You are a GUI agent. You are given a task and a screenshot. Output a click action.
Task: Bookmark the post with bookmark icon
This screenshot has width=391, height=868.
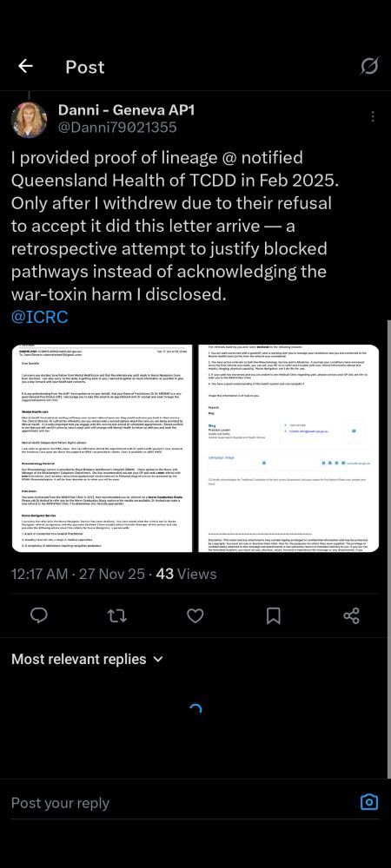pos(273,615)
